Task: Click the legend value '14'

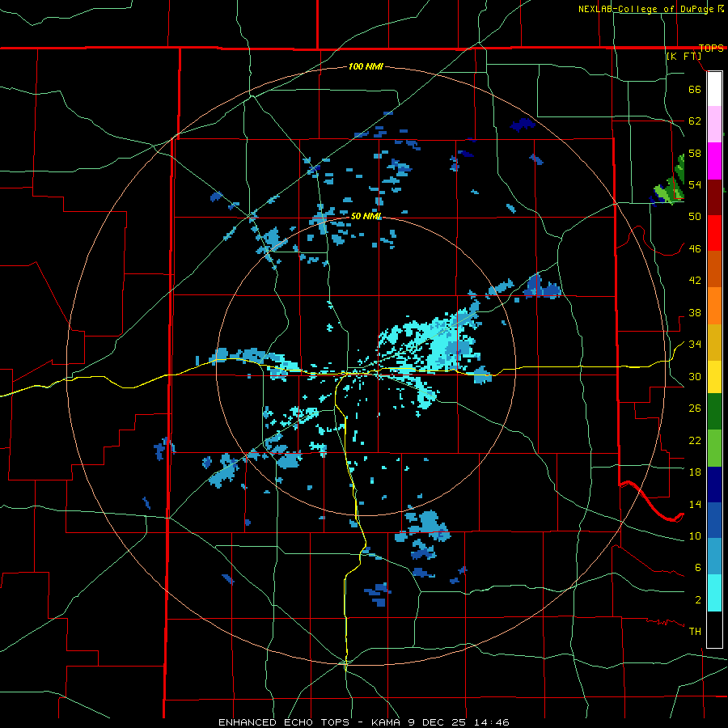Action: point(695,504)
